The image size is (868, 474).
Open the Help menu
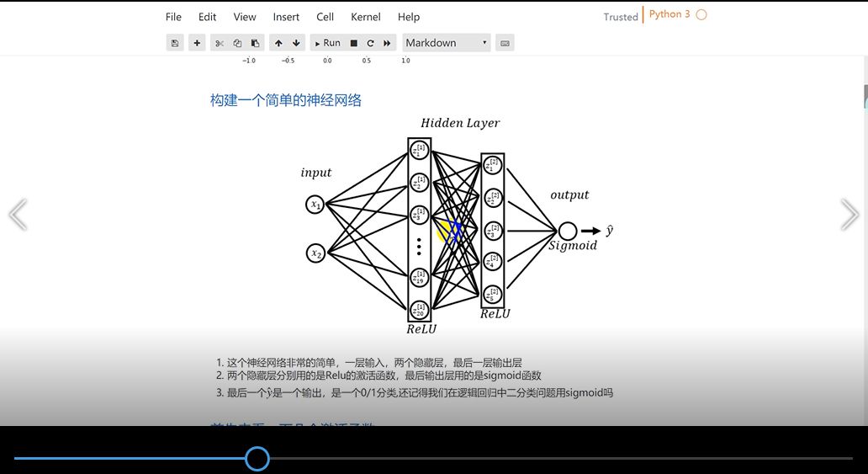pos(409,17)
